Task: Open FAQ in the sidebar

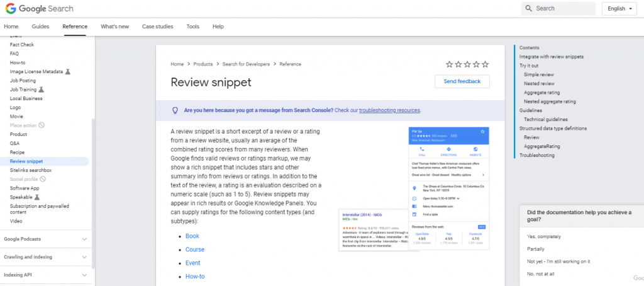Action: (14, 54)
